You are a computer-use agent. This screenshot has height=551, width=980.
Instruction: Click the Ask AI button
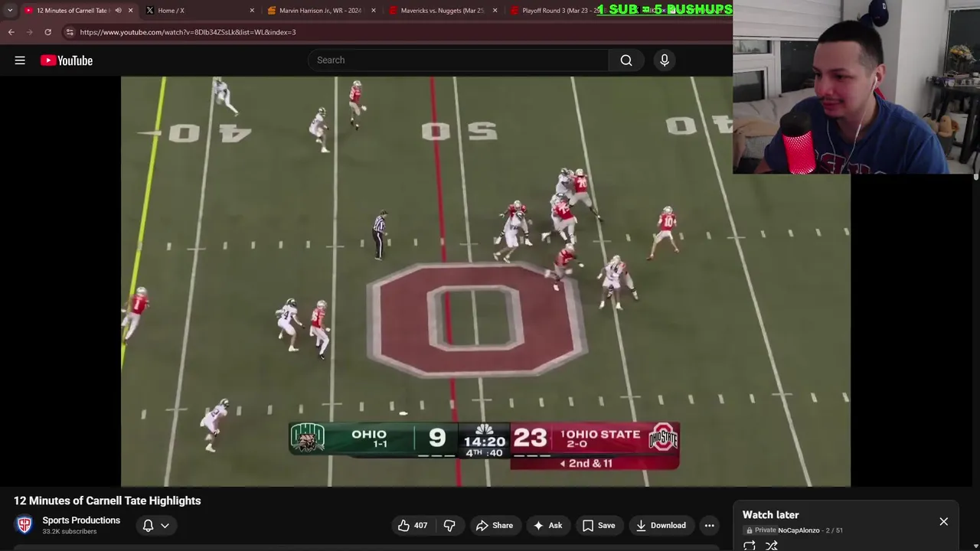point(547,526)
